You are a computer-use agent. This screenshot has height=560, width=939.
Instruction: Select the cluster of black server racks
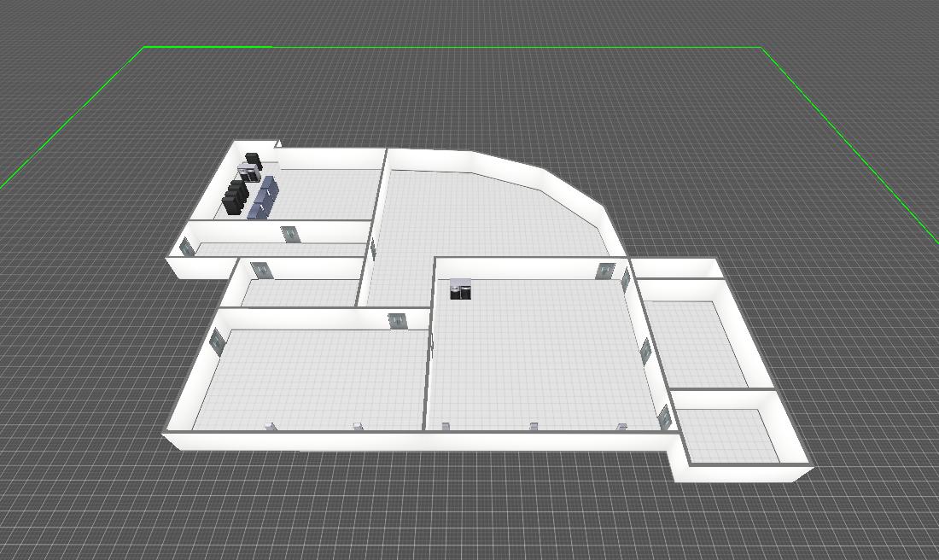235,198
